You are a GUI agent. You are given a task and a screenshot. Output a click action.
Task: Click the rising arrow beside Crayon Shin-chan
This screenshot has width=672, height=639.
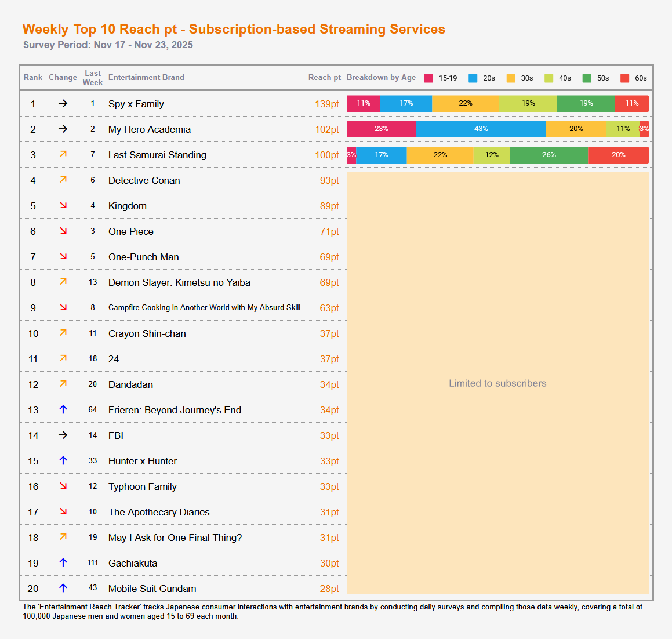coord(63,333)
